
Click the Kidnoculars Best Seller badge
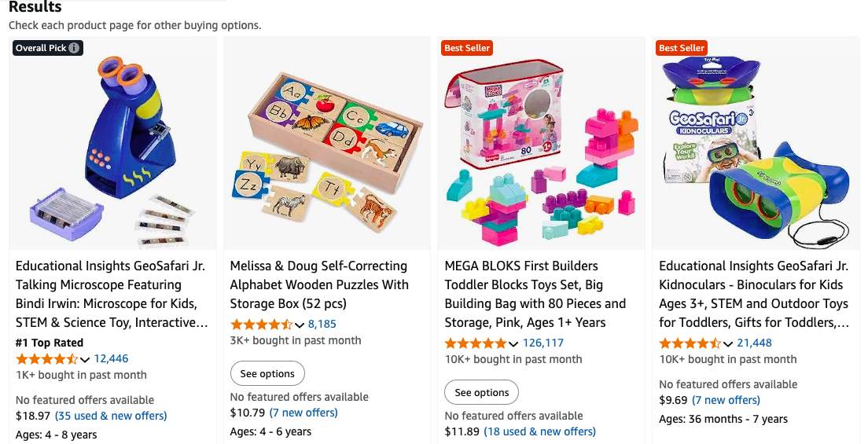682,48
